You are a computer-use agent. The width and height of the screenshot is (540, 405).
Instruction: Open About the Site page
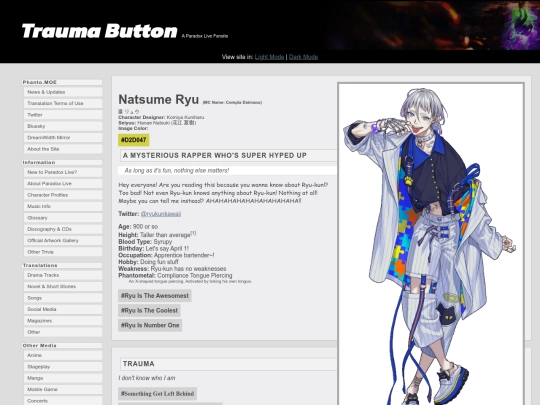coord(63,149)
